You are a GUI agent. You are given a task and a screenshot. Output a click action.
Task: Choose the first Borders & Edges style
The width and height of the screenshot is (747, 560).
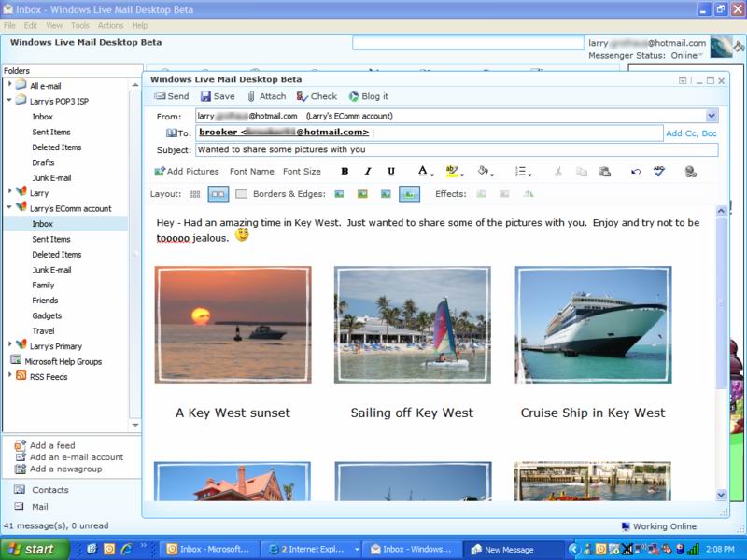point(339,194)
